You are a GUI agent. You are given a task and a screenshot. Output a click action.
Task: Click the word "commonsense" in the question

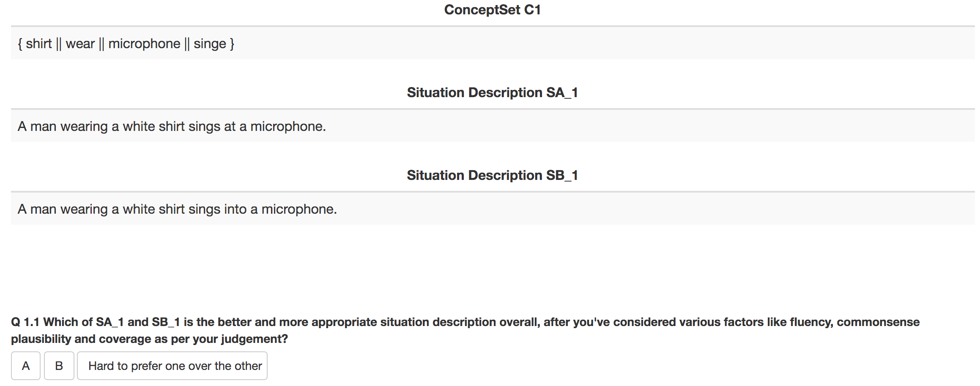point(878,322)
